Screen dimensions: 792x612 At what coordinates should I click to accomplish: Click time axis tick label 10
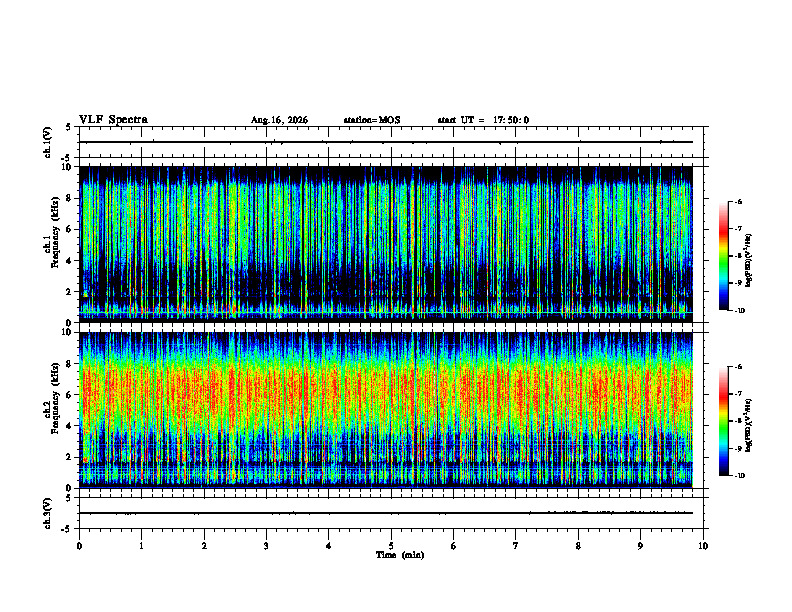[x=703, y=546]
